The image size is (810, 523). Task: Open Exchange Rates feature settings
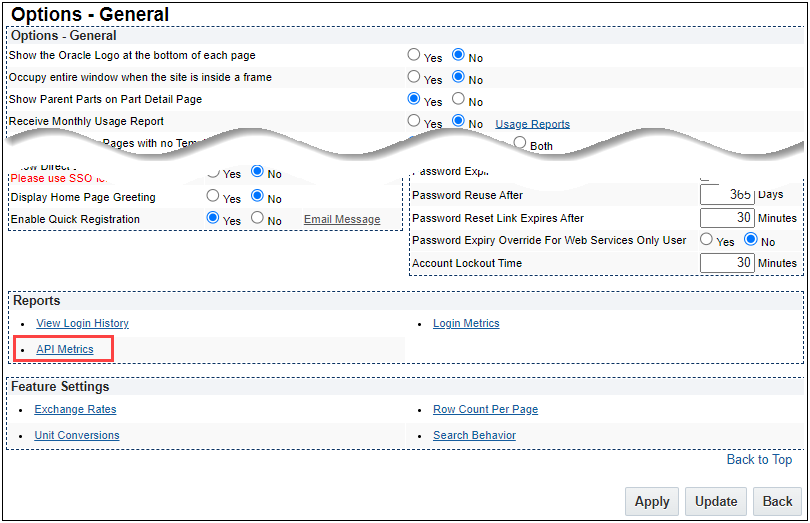click(x=75, y=409)
